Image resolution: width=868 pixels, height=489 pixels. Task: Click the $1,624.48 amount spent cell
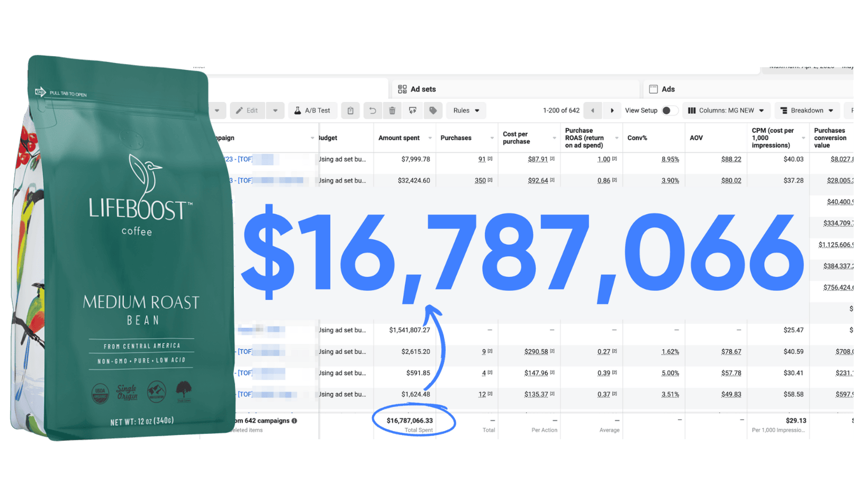pos(415,394)
